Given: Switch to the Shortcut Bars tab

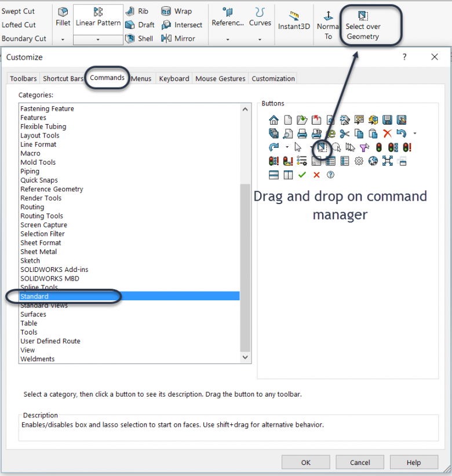Looking at the screenshot, I should point(63,79).
